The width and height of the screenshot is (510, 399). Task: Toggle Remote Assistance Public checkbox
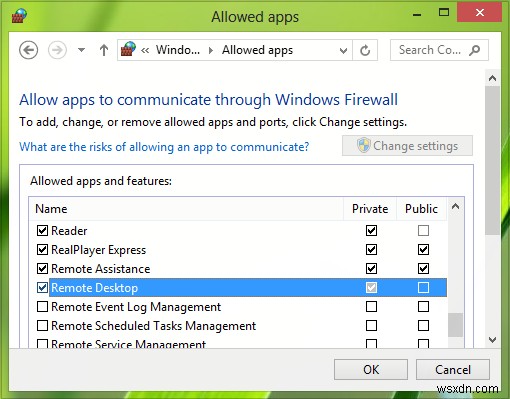tap(423, 268)
